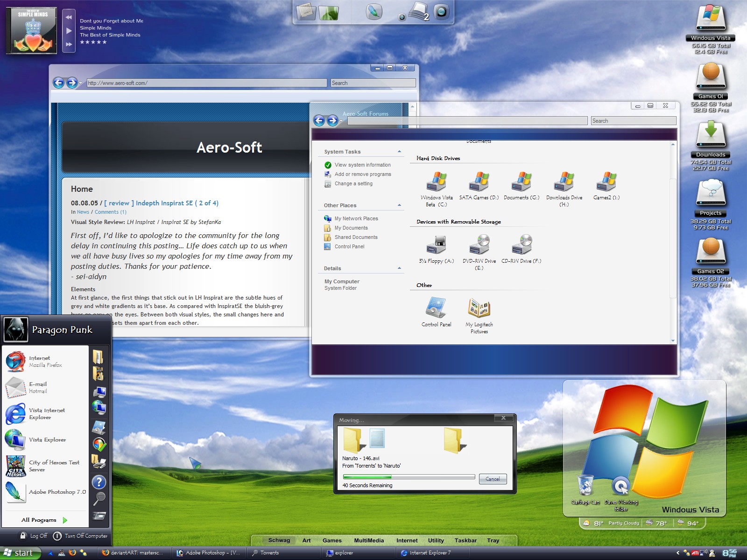Open the Comments (1) link on Aero-Soft
747x560 pixels.
pyautogui.click(x=111, y=212)
